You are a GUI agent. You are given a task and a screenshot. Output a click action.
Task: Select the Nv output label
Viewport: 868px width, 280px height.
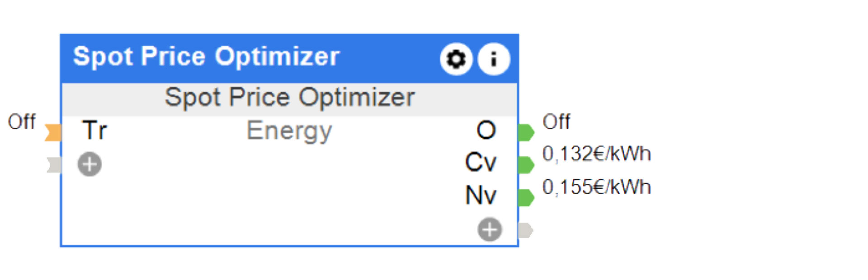(x=481, y=195)
